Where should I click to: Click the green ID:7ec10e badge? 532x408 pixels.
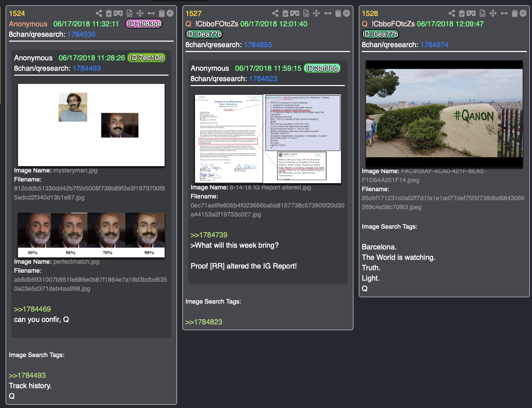[146, 58]
